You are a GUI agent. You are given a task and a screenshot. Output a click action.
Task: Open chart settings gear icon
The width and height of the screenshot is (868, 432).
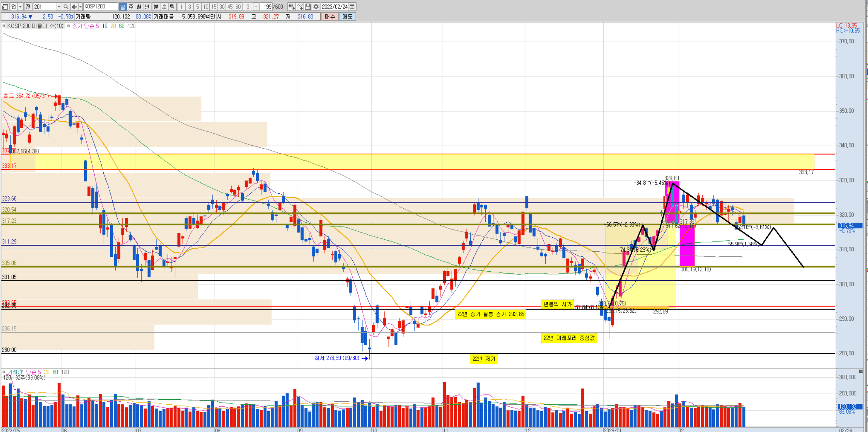(x=316, y=6)
